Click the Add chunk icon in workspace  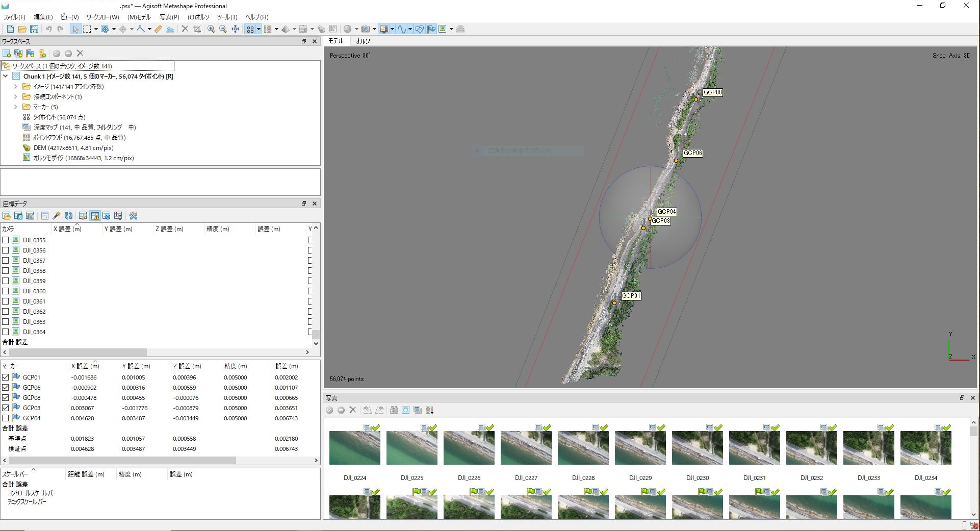7,54
